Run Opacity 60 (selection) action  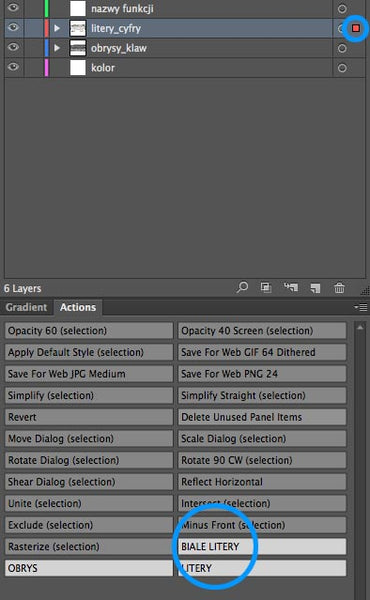[x=89, y=331]
